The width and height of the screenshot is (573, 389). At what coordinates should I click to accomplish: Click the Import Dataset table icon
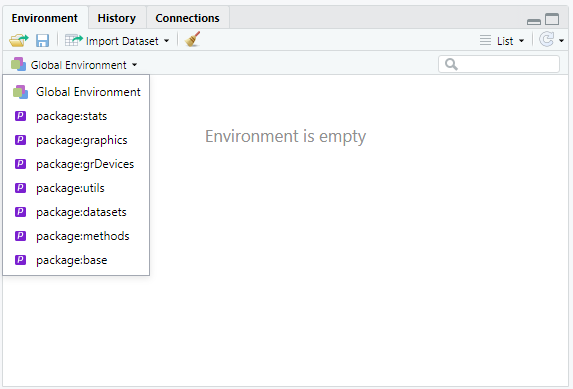click(73, 40)
